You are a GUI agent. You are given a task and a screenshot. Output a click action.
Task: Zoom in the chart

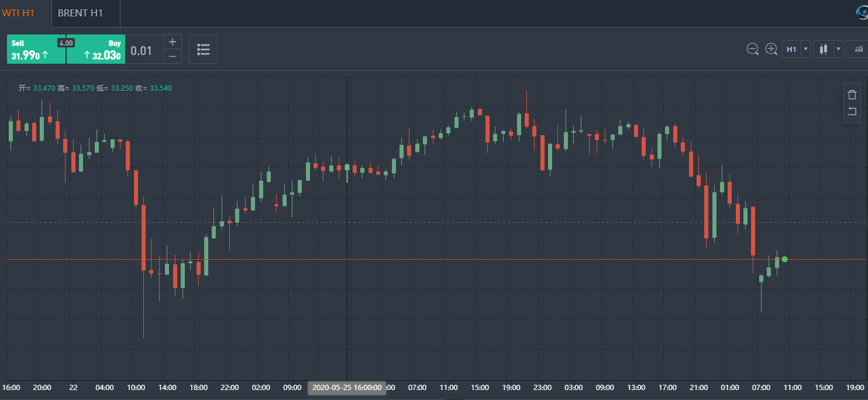(771, 49)
